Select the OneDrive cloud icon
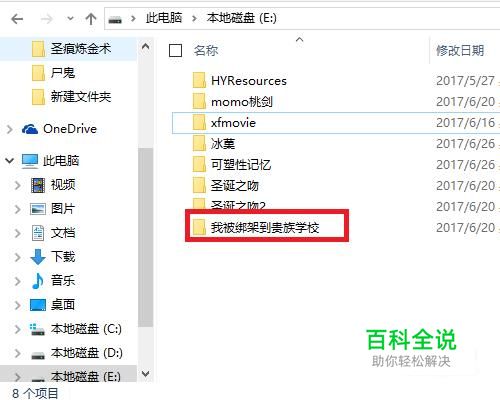 pyautogui.click(x=30, y=129)
